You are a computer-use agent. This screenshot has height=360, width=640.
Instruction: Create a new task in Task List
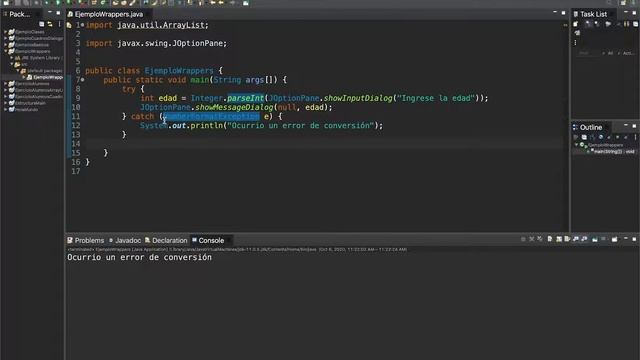click(576, 24)
